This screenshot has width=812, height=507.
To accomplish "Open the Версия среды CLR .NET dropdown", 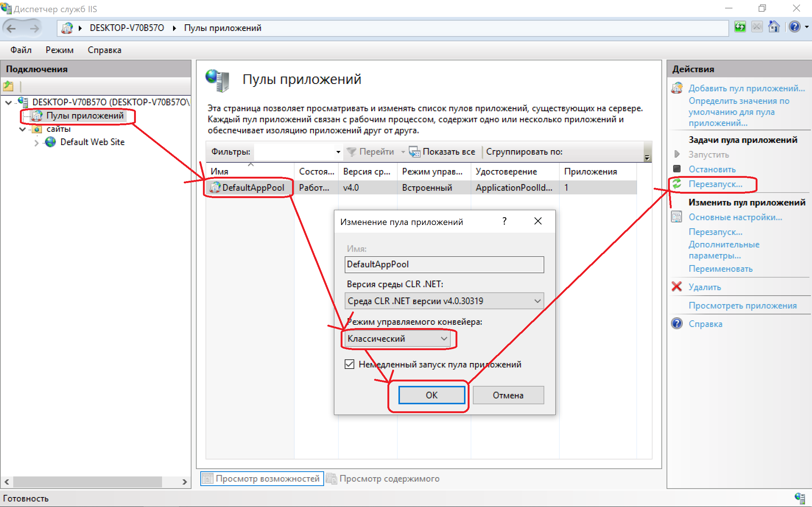I will point(444,301).
